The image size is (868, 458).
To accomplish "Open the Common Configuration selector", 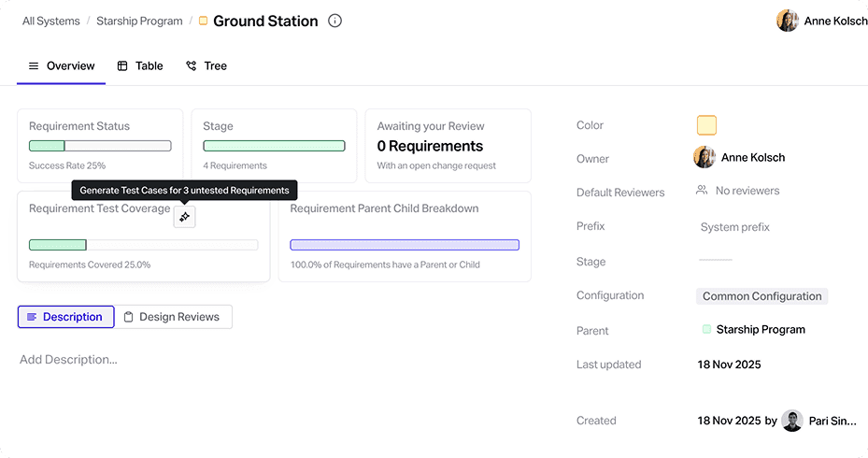I will [761, 296].
